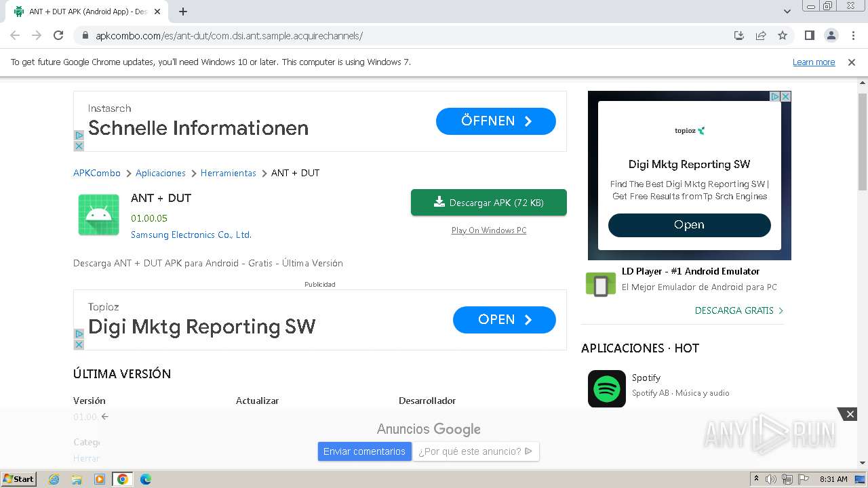Close the Topioz banner ad X
Image resolution: width=868 pixels, height=488 pixels.
click(79, 344)
